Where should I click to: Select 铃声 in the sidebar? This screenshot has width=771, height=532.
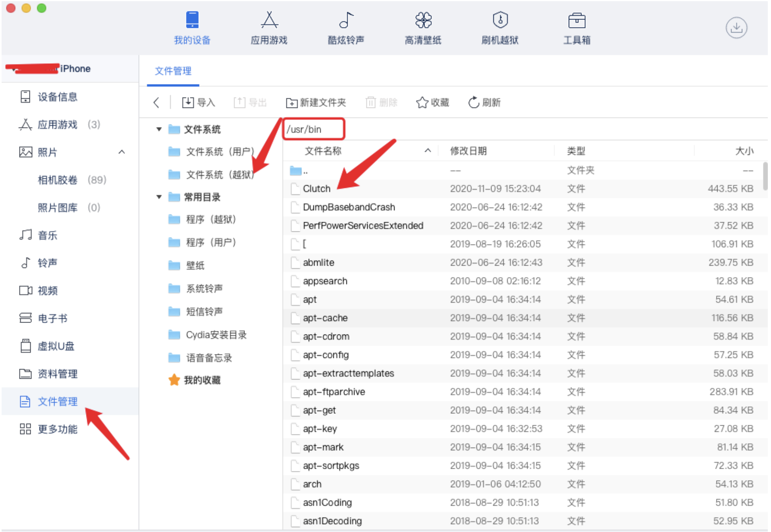(70, 263)
